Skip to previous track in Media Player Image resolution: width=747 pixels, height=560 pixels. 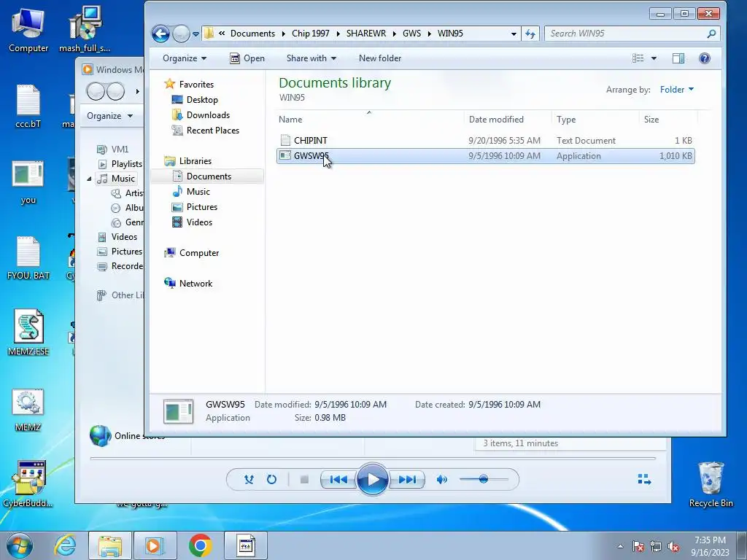click(338, 480)
